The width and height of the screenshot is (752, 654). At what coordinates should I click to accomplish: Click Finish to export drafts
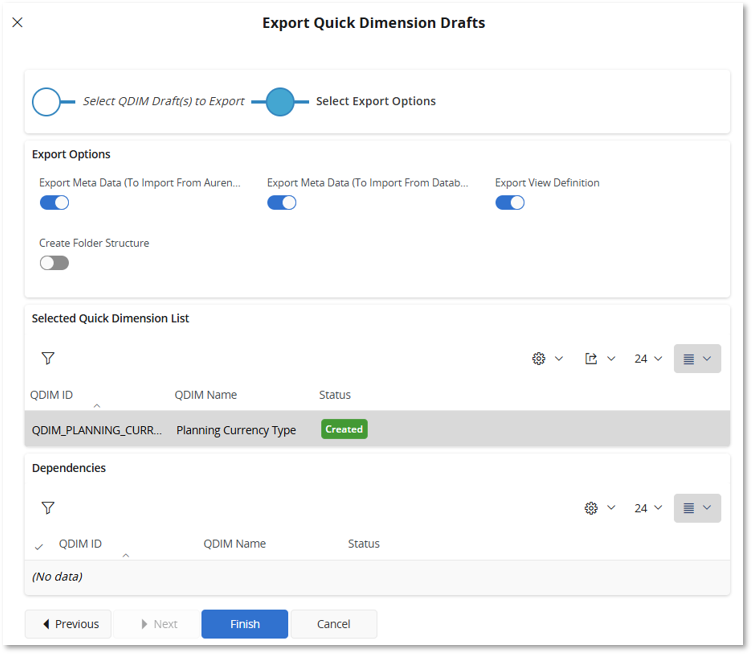(x=245, y=624)
